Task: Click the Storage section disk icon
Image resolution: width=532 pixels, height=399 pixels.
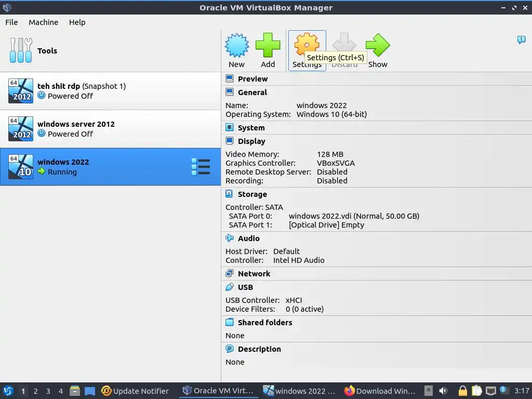Action: (229, 194)
